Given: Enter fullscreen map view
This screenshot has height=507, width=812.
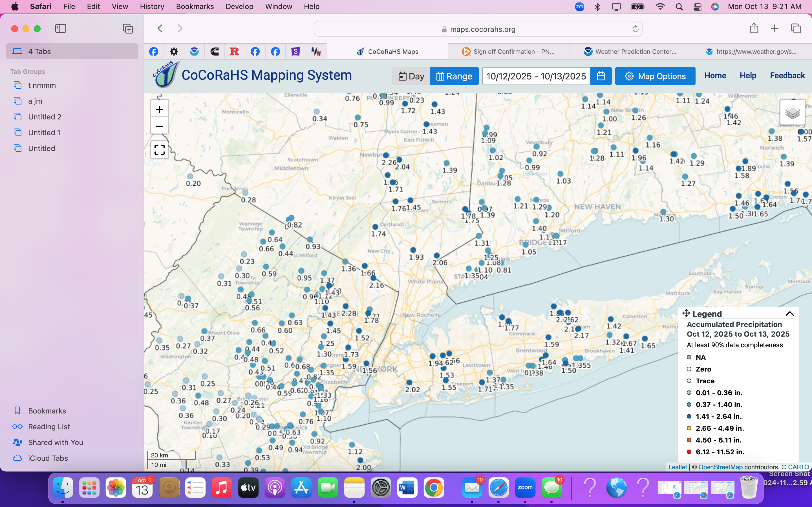Looking at the screenshot, I should (159, 150).
